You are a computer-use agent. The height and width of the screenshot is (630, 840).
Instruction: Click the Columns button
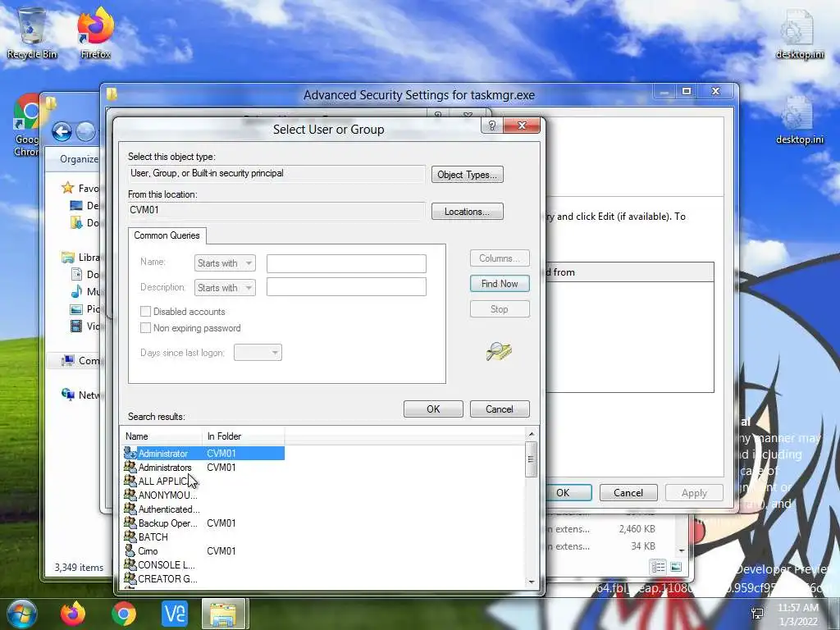(x=500, y=258)
